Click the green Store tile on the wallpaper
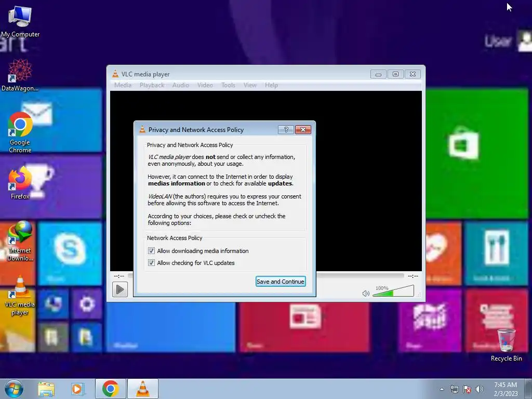This screenshot has height=399, width=532. [477, 153]
